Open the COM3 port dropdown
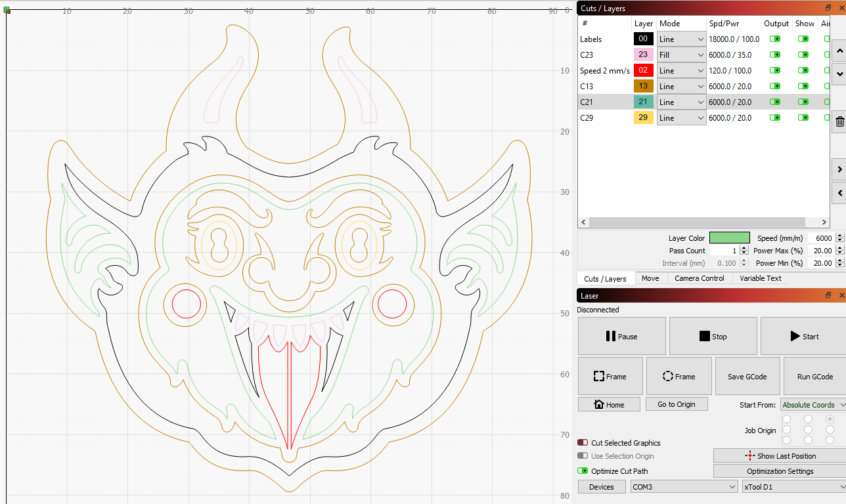 (684, 486)
